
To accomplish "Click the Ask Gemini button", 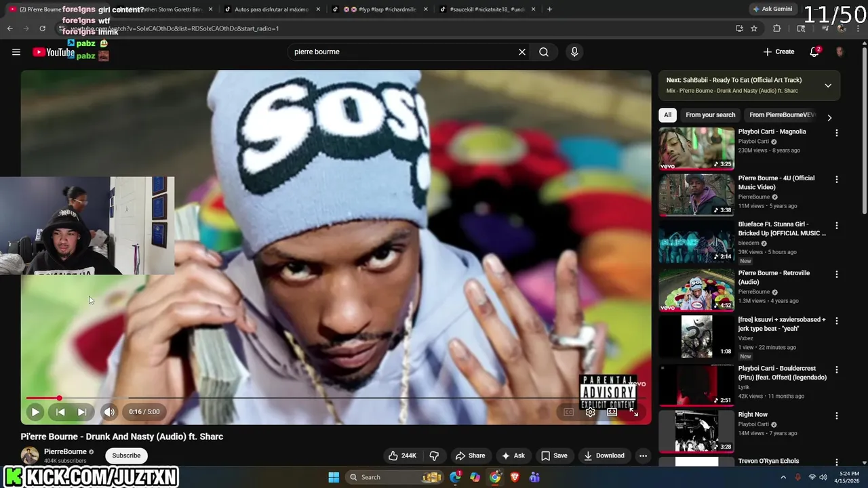I will (772, 9).
